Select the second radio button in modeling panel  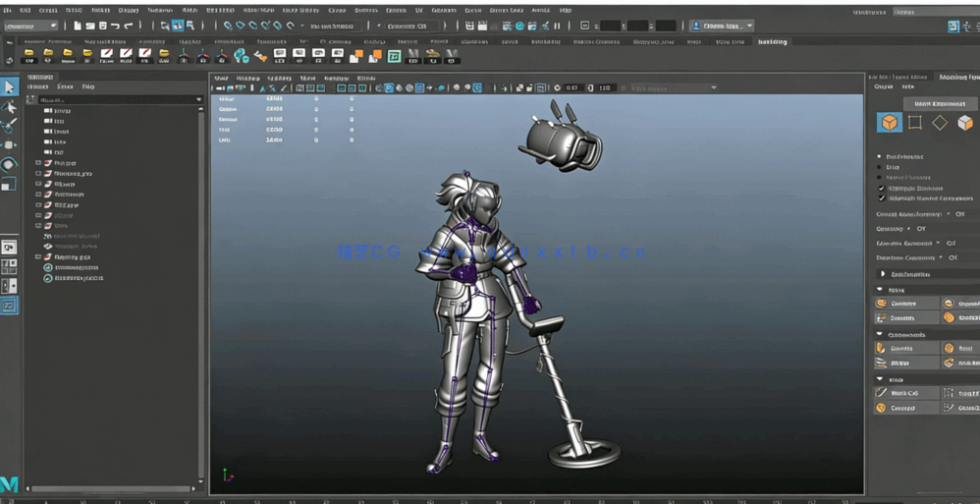click(x=880, y=167)
